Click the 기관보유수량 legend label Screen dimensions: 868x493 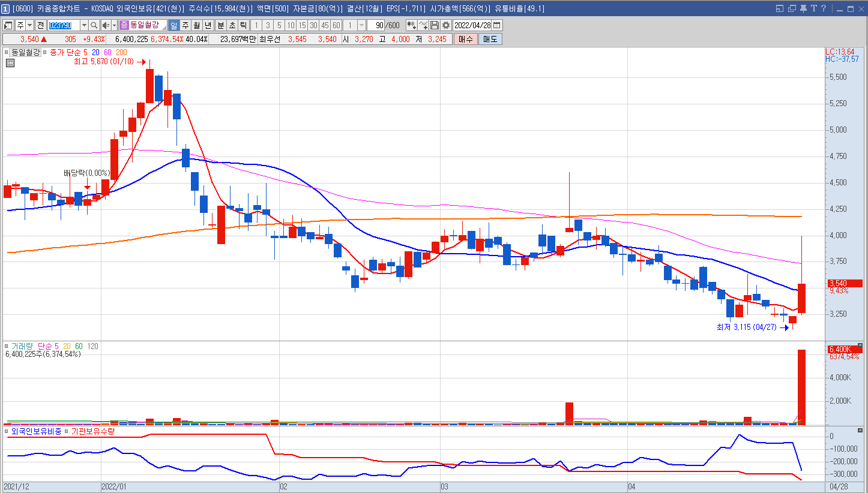coord(92,431)
